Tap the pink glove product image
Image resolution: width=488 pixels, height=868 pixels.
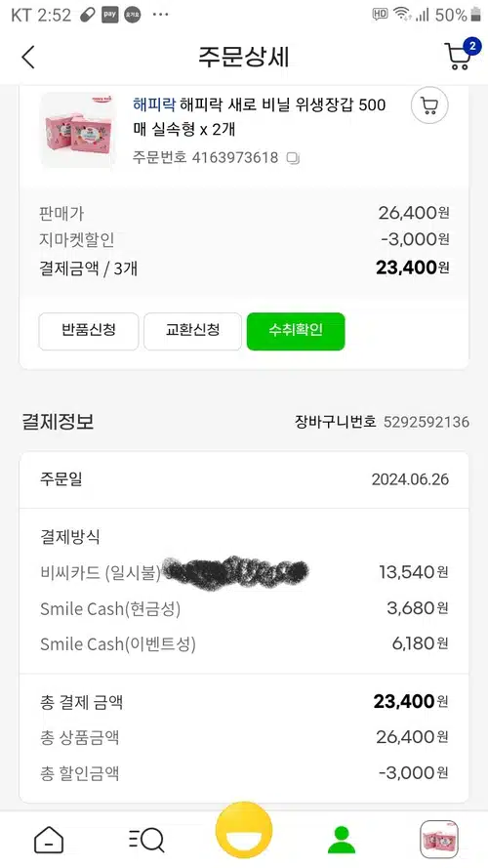pos(77,130)
